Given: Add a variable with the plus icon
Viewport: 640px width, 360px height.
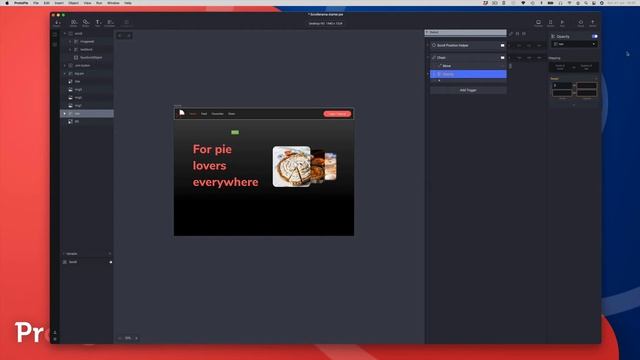Looking at the screenshot, I should (x=110, y=254).
